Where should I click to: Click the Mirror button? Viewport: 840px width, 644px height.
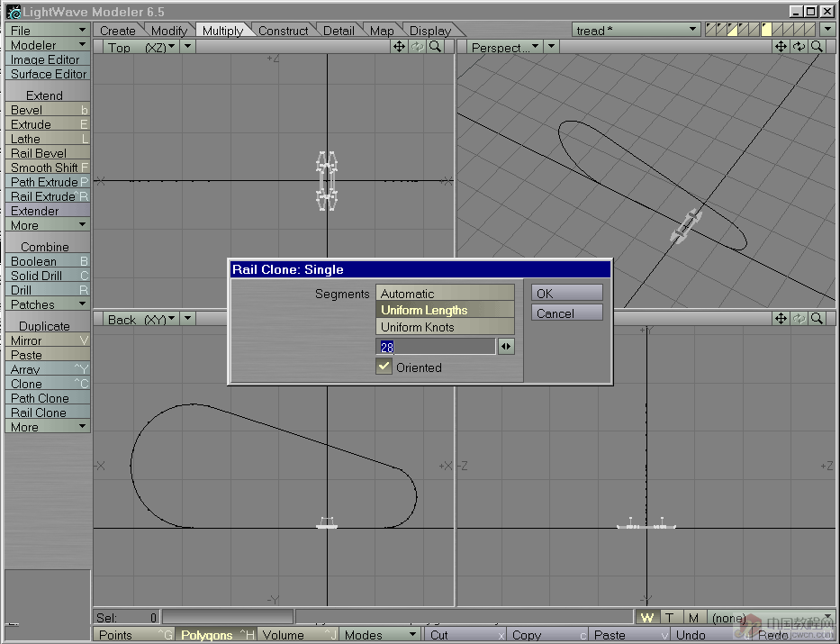pyautogui.click(x=47, y=340)
